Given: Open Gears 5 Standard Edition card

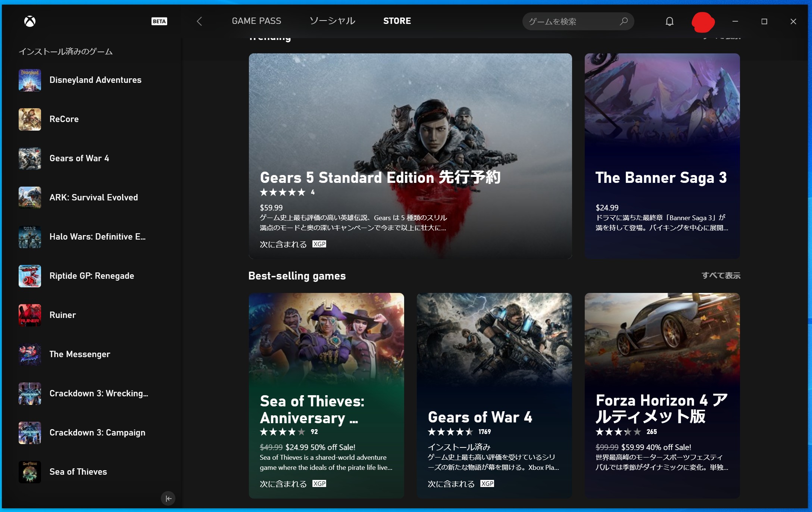Looking at the screenshot, I should (x=410, y=156).
